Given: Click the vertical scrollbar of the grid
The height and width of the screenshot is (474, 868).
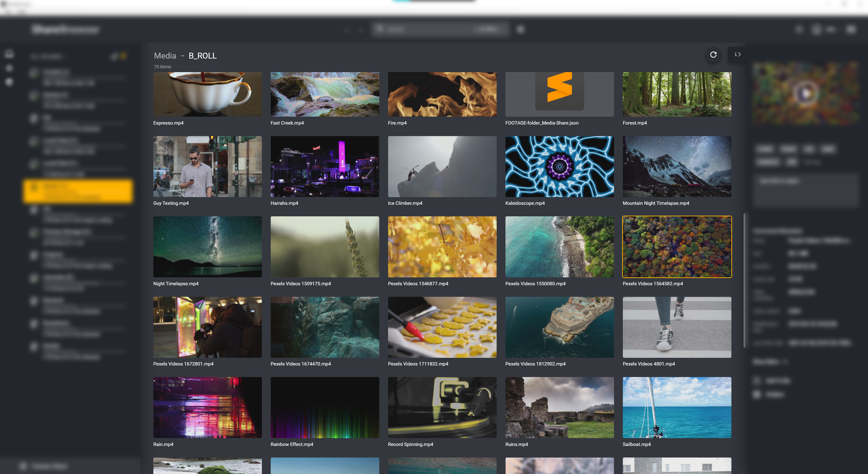Looking at the screenshot, I should [x=744, y=280].
